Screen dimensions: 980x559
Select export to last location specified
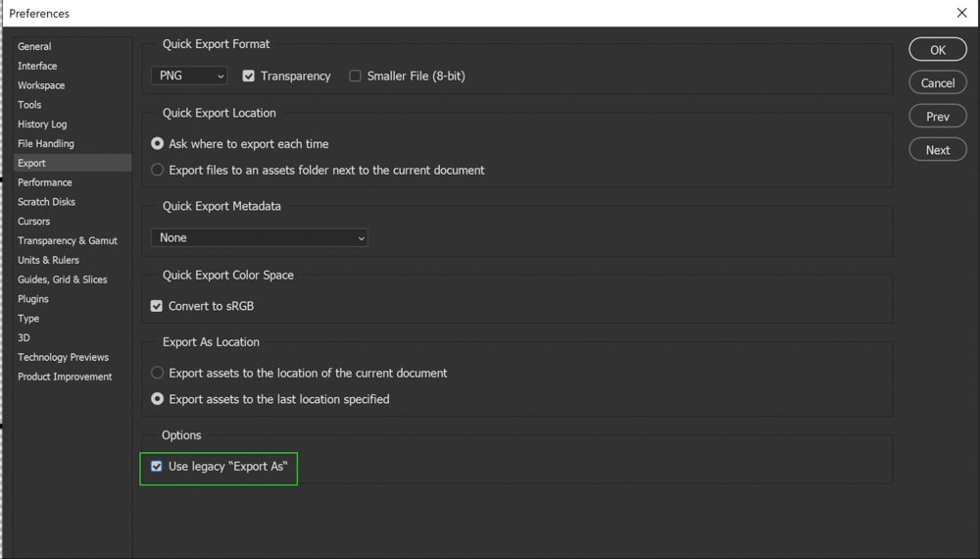(x=158, y=399)
